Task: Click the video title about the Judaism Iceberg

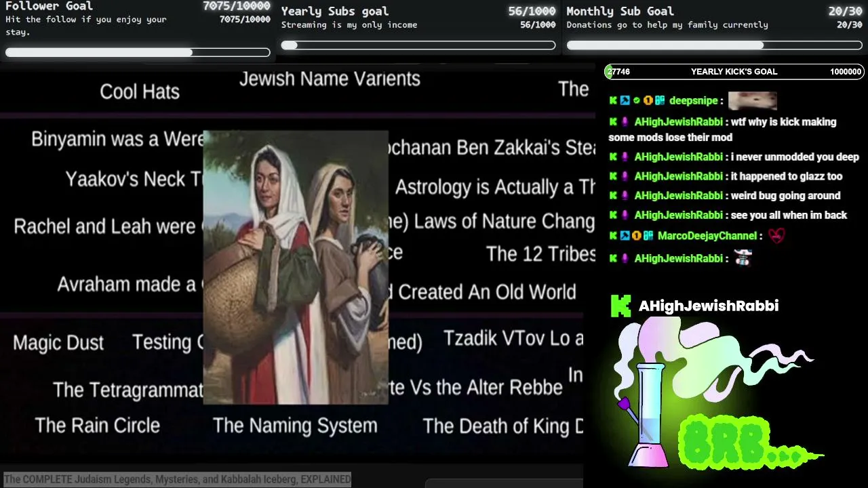Action: tap(178, 479)
